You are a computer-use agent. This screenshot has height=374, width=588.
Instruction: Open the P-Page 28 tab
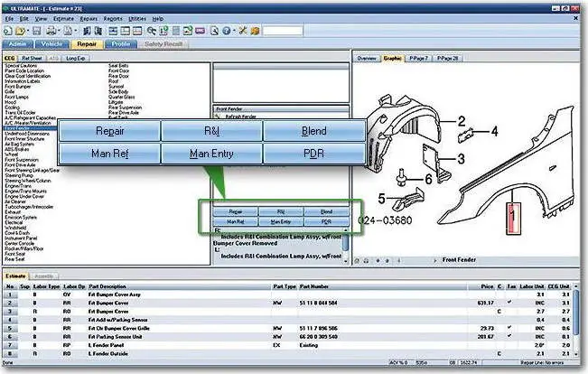click(x=447, y=58)
